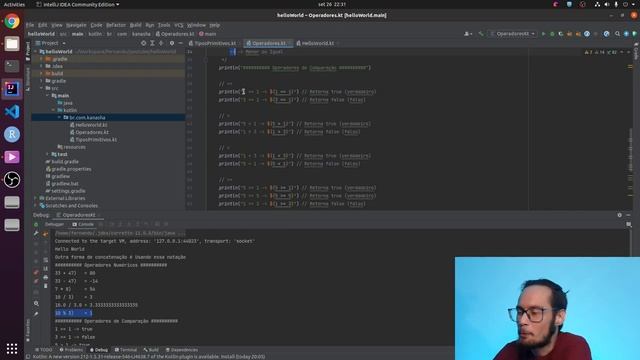The height and width of the screenshot is (360, 640).
Task: Click the Rerun debug green icon
Action: 36,224
